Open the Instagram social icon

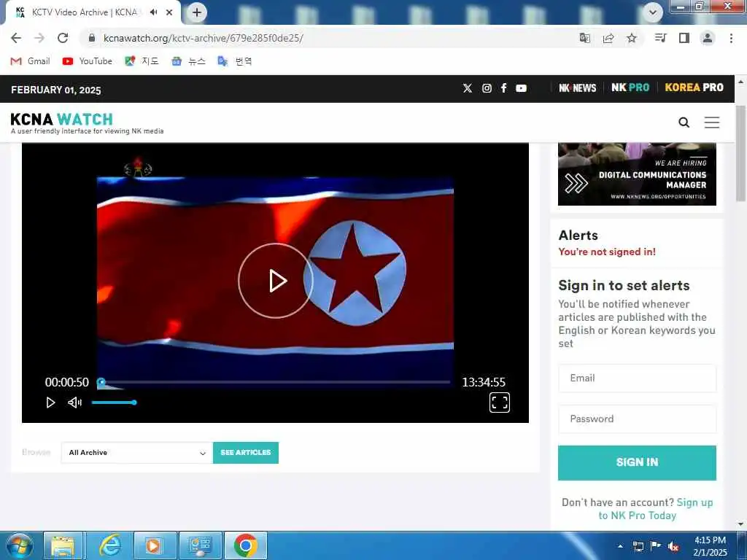[x=487, y=88]
